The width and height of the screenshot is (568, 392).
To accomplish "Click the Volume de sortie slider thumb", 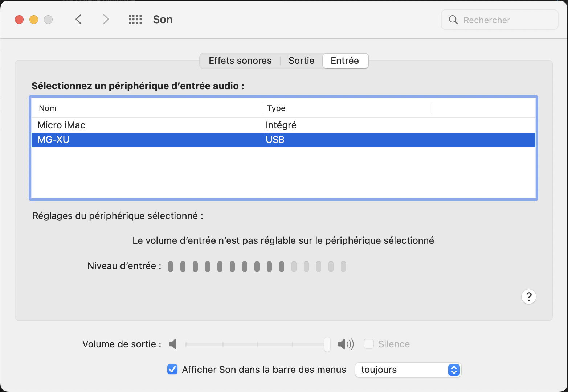I will point(327,344).
